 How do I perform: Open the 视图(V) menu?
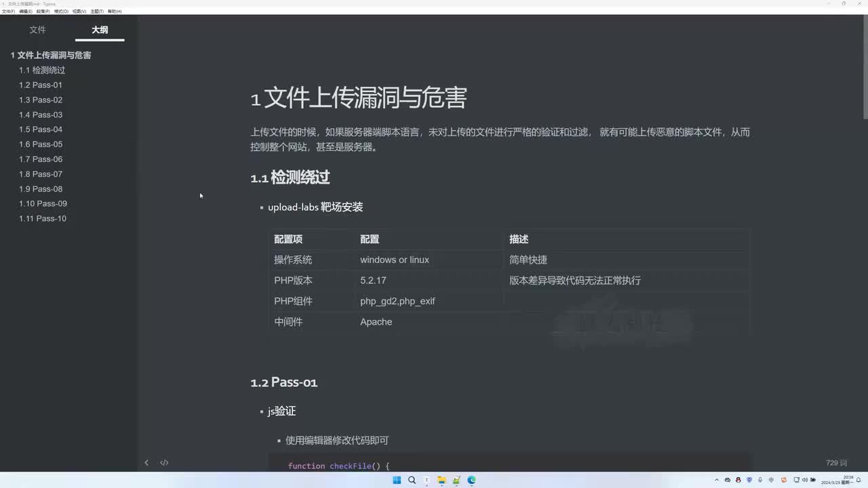coord(79,12)
